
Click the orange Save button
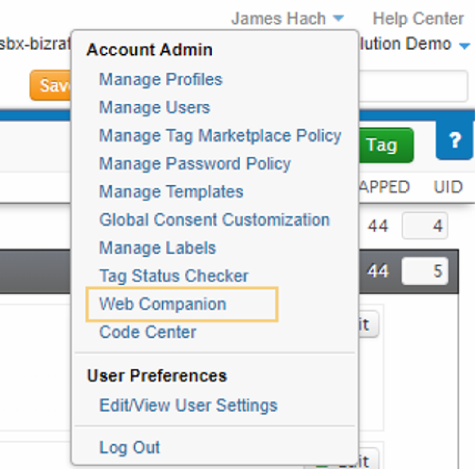(52, 86)
